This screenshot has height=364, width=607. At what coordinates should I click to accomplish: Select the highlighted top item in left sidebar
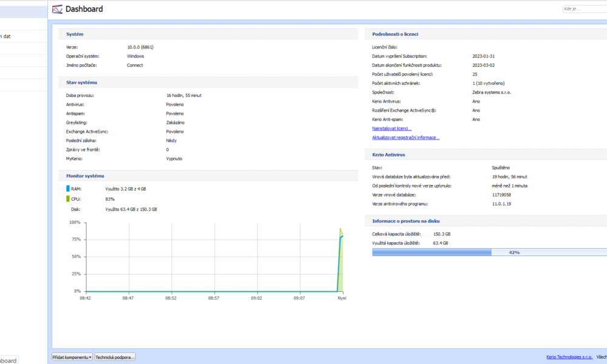tap(23, 12)
